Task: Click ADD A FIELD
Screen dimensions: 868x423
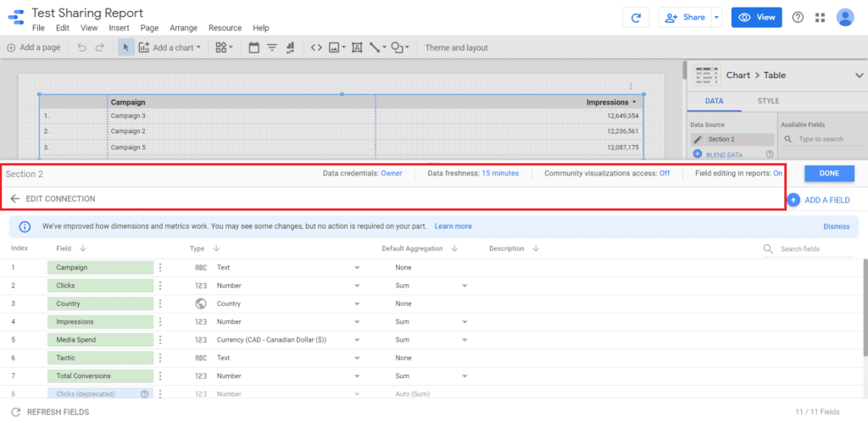Action: click(818, 200)
